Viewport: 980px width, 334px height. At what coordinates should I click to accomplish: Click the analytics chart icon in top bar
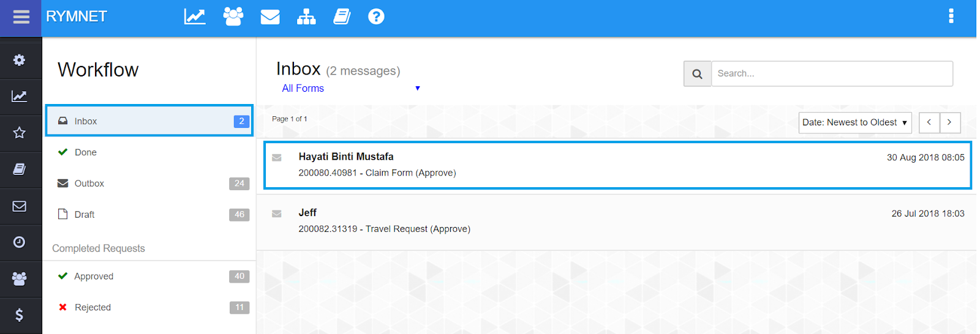pos(195,17)
